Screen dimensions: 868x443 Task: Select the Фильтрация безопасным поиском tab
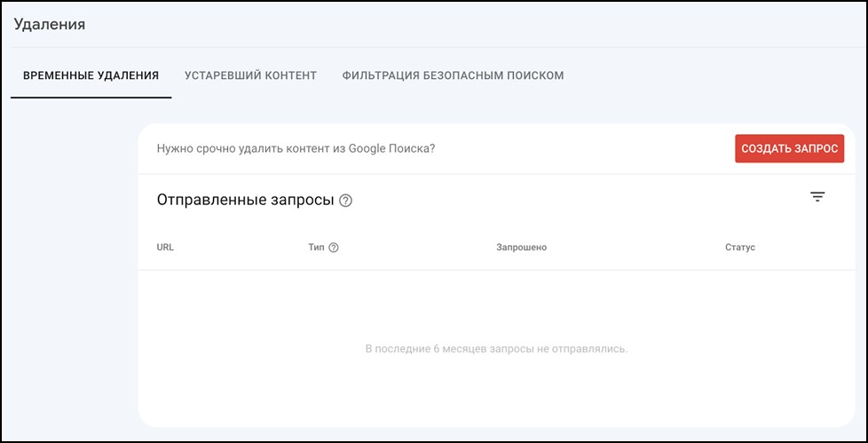point(453,75)
